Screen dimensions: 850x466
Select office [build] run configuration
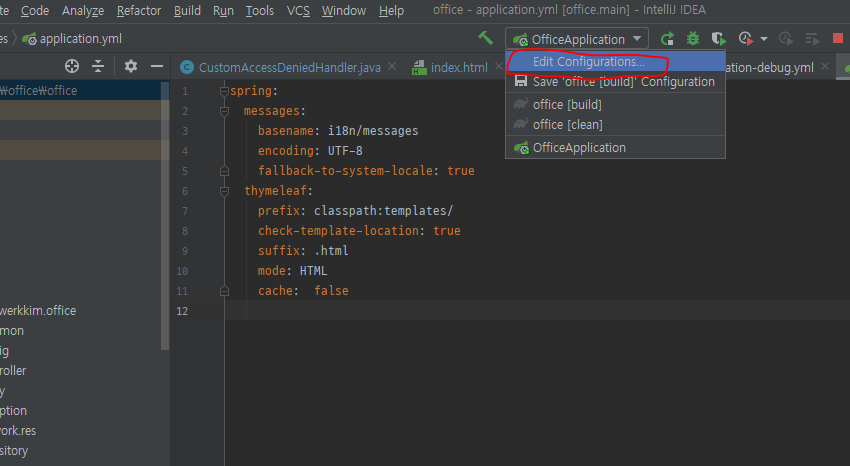[x=615, y=105]
